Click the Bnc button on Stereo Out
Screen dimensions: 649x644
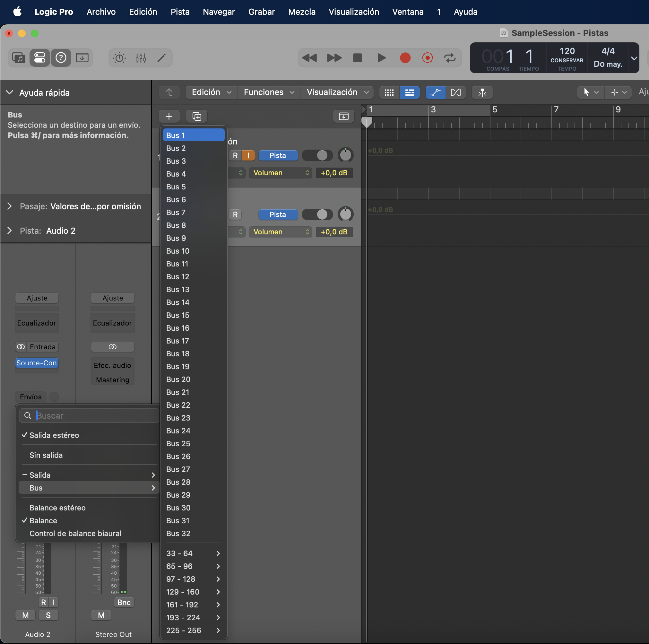coord(124,602)
